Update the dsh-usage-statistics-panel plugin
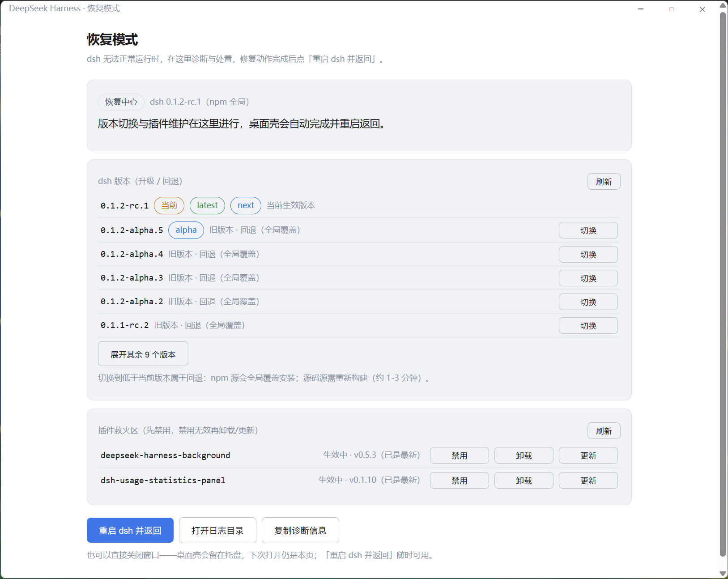 click(x=588, y=481)
